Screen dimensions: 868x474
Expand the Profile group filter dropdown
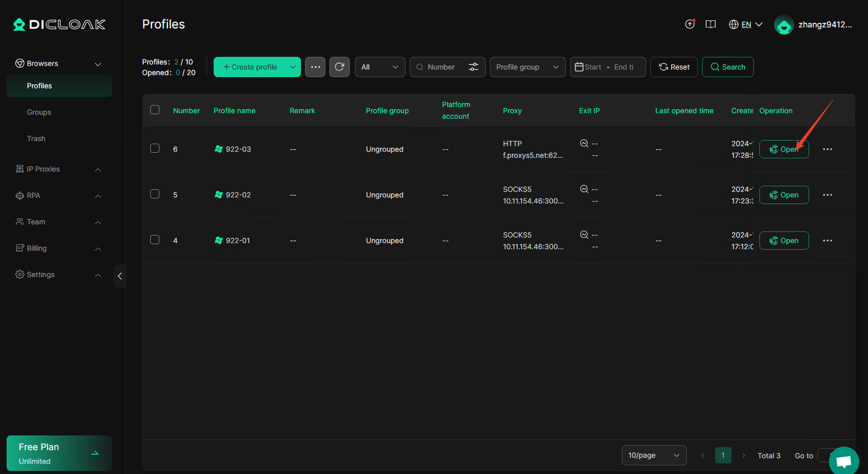click(527, 67)
